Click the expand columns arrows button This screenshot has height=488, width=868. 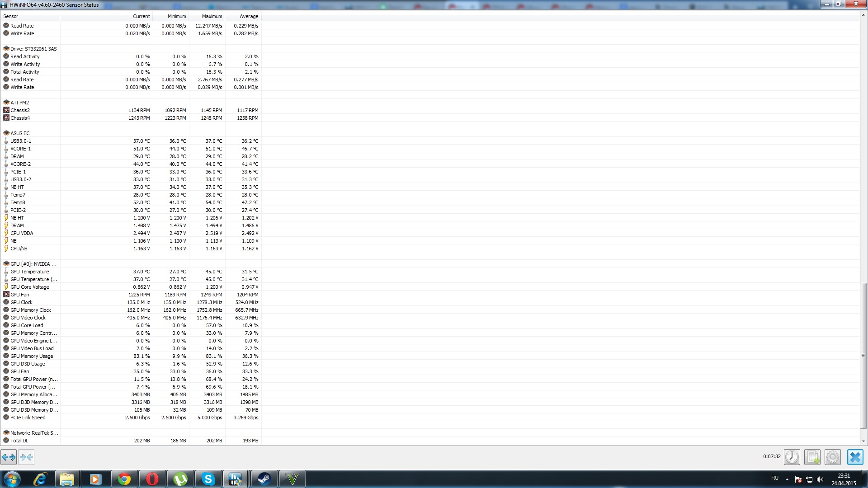(x=9, y=457)
